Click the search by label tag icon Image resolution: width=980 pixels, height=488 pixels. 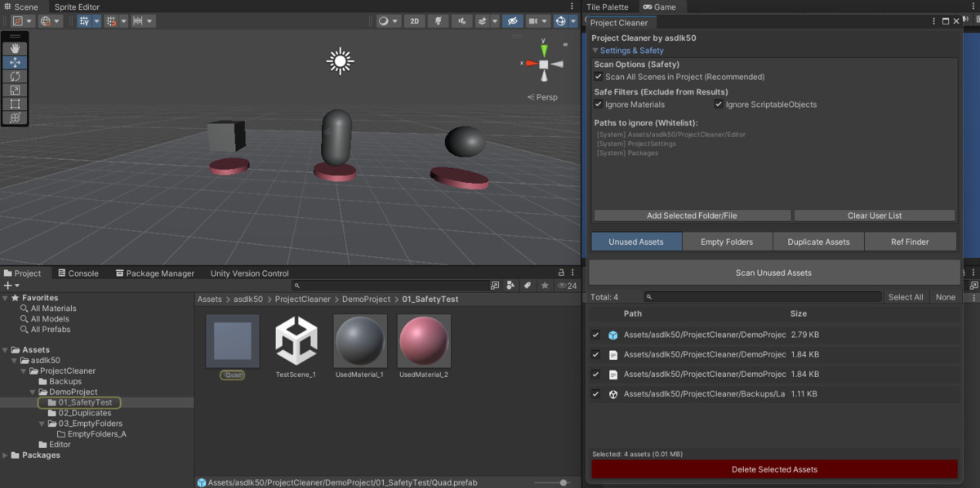[527, 286]
